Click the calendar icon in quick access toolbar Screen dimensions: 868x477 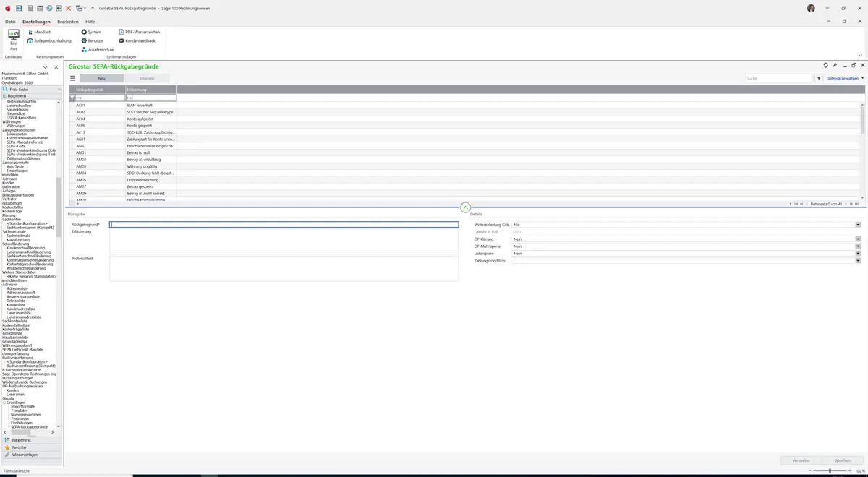point(39,8)
